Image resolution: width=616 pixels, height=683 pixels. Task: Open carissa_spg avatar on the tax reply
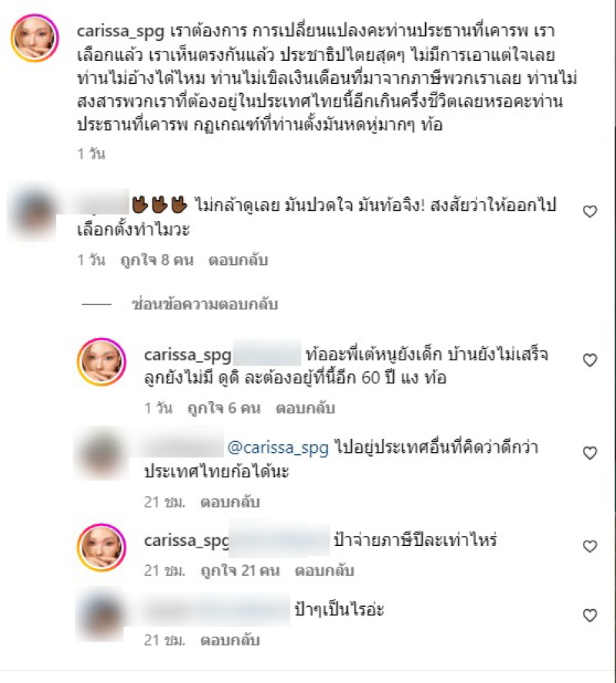coord(102,547)
